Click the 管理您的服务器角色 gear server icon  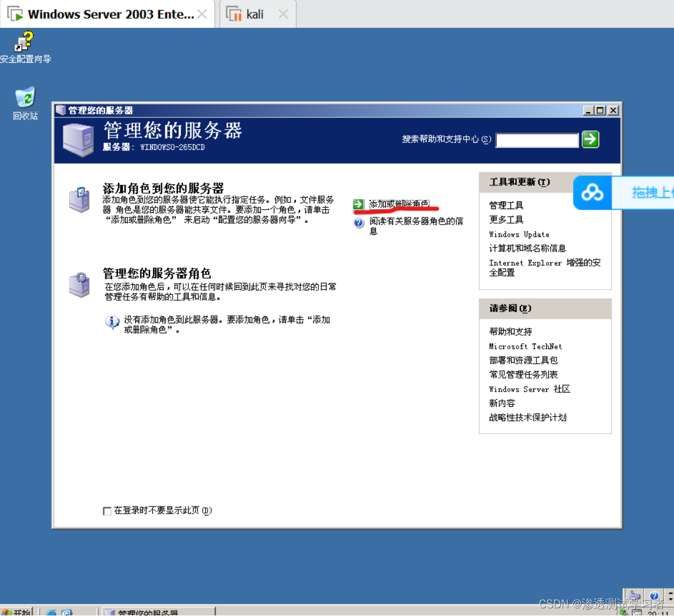click(79, 284)
